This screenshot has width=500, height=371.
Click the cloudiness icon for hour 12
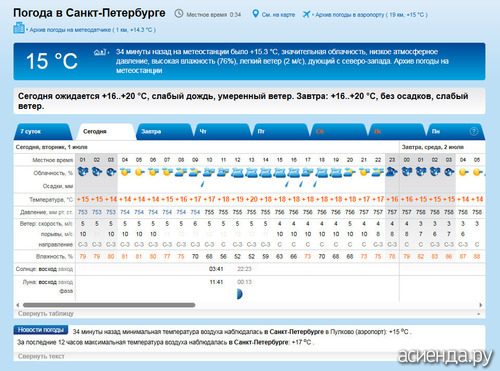point(237,172)
